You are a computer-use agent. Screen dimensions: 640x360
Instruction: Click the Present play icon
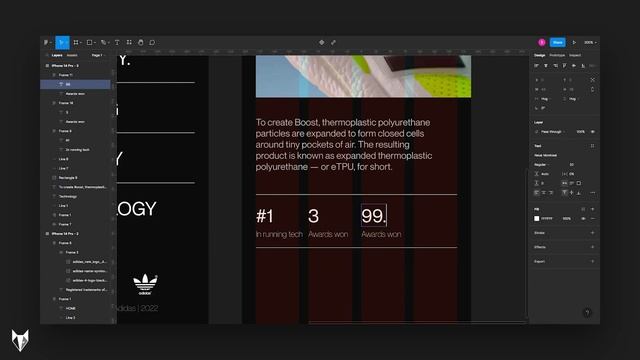pyautogui.click(x=574, y=42)
